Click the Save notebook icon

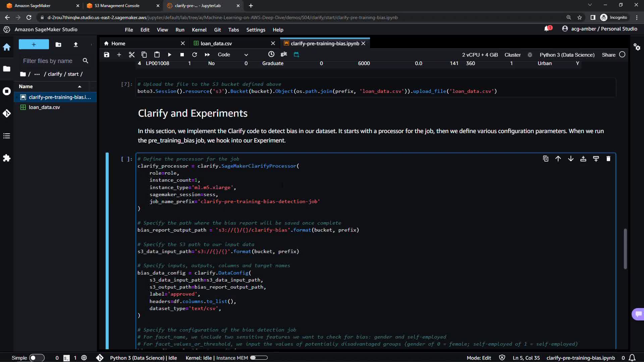(x=107, y=55)
